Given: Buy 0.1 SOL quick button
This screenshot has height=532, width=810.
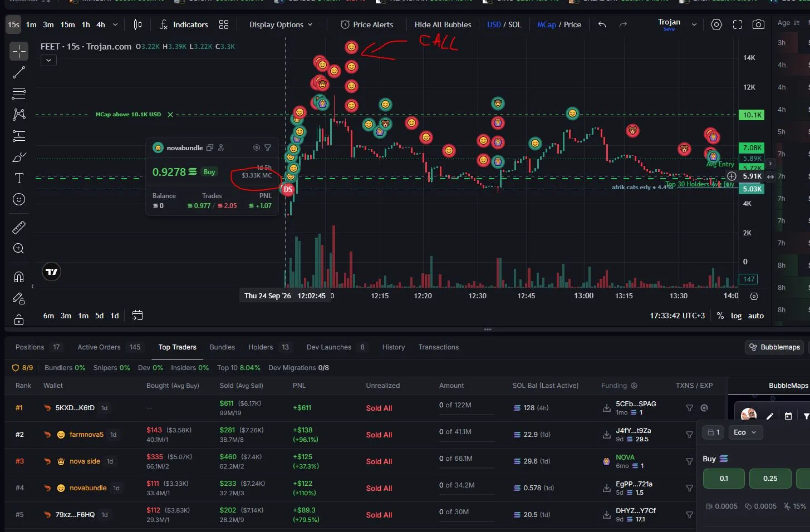Looking at the screenshot, I should 724,479.
